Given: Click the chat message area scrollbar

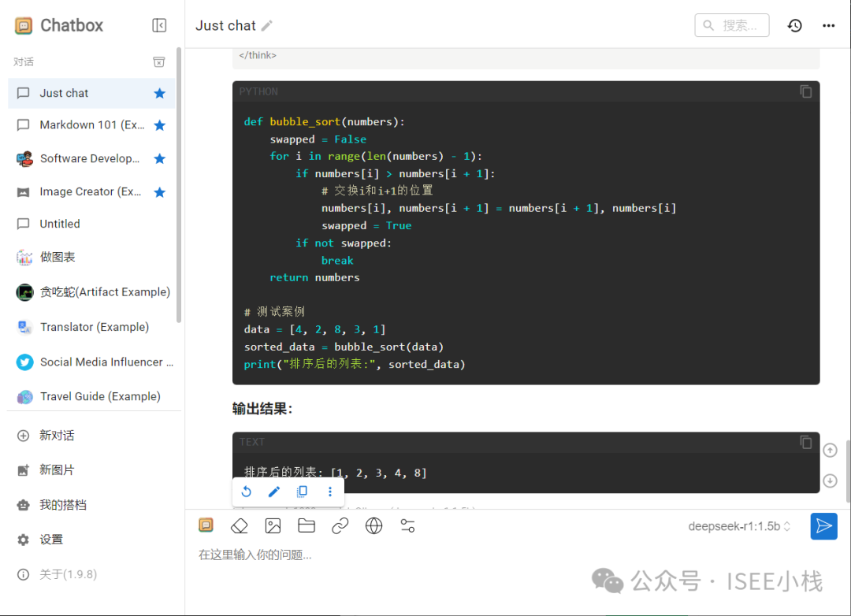Looking at the screenshot, I should 849,471.
